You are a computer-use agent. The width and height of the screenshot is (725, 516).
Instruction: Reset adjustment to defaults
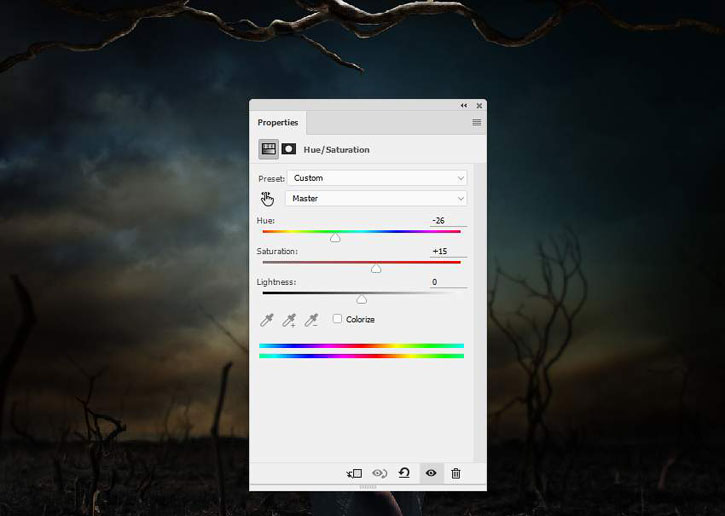tap(404, 473)
